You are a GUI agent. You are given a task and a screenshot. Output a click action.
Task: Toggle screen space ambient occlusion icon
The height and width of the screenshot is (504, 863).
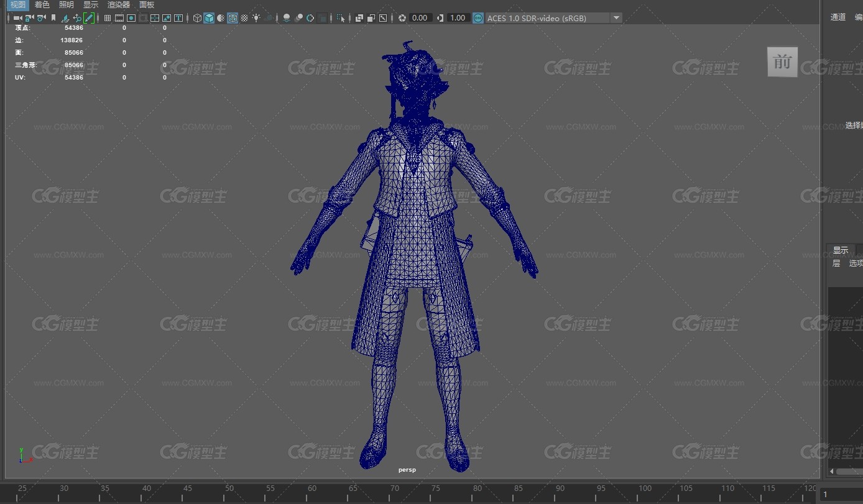(x=286, y=18)
